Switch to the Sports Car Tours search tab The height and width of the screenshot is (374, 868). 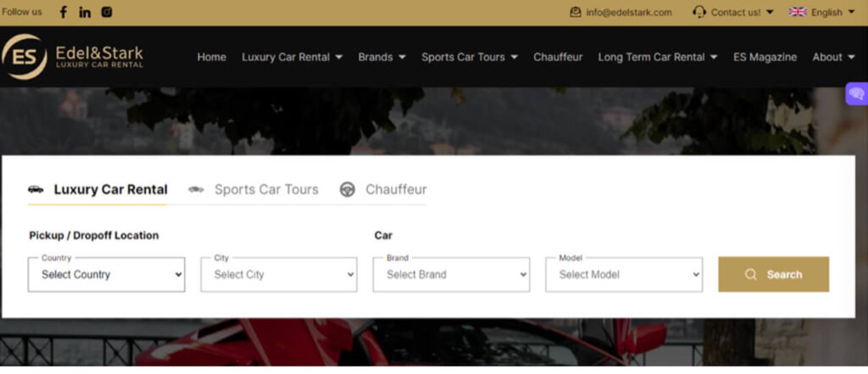click(x=253, y=189)
